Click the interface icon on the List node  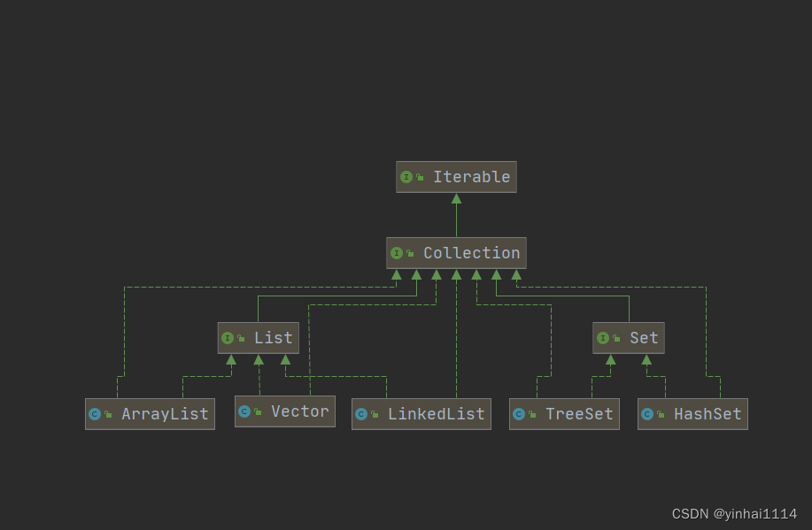pyautogui.click(x=229, y=337)
